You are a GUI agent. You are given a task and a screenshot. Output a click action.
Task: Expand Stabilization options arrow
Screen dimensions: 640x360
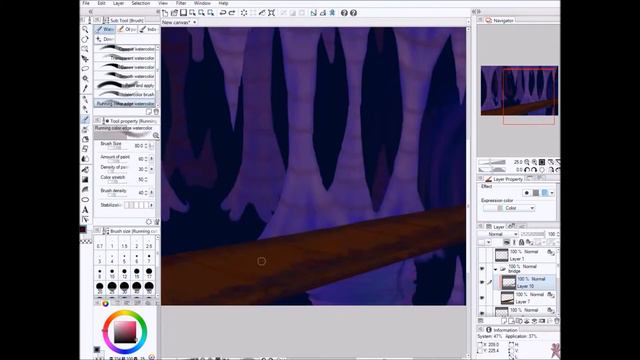pos(151,205)
